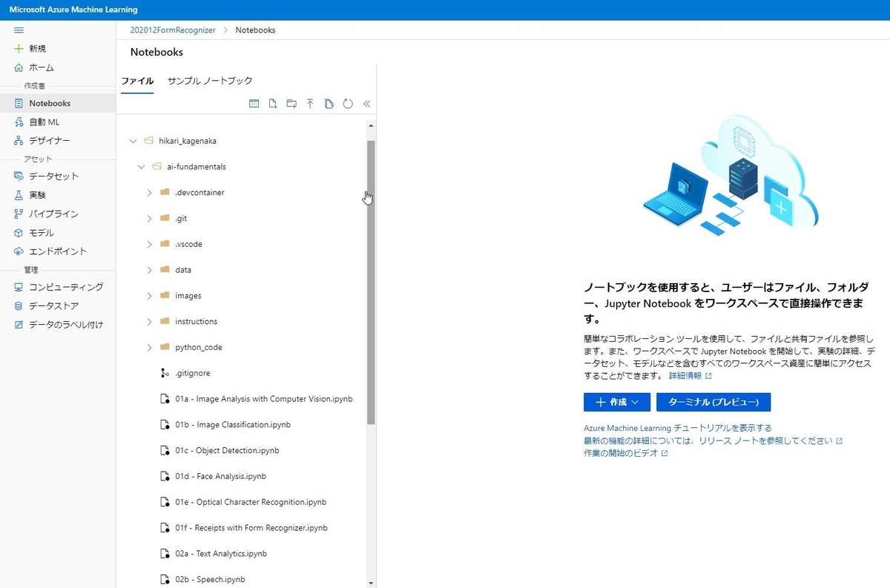Expand the python_code folder

[x=149, y=347]
